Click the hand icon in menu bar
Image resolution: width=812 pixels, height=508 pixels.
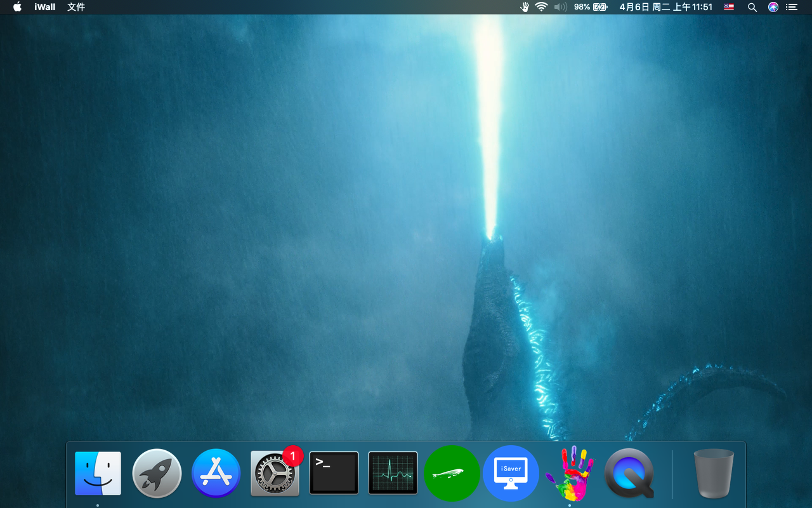525,7
